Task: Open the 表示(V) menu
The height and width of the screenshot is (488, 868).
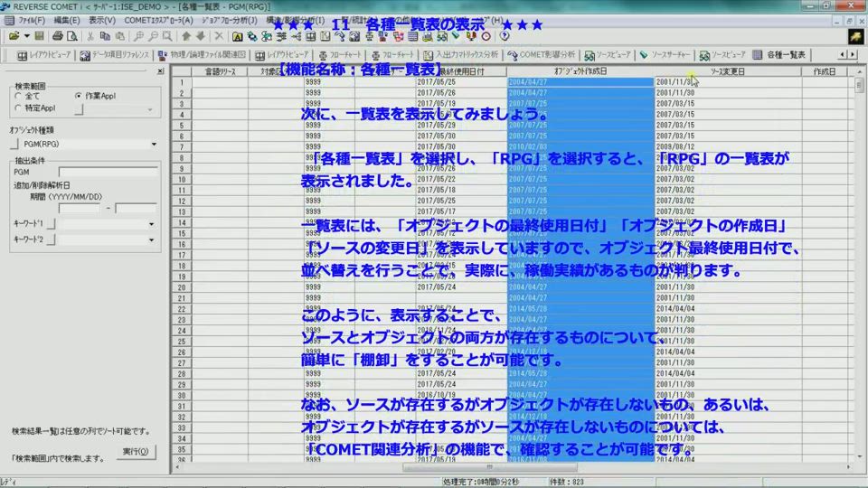Action: coord(102,20)
